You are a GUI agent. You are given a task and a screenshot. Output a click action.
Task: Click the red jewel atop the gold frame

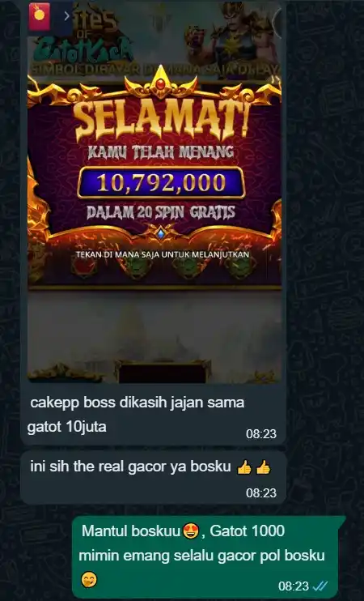tap(161, 83)
